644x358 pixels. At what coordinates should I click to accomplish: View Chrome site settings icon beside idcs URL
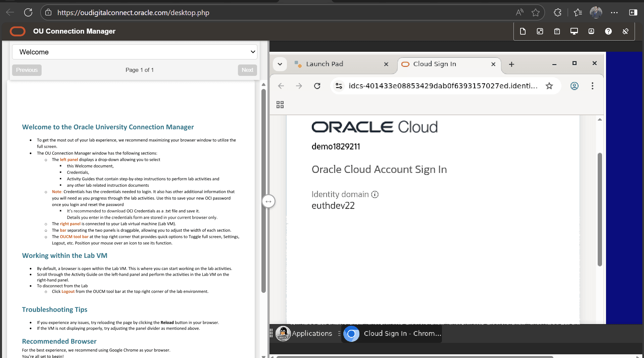339,86
